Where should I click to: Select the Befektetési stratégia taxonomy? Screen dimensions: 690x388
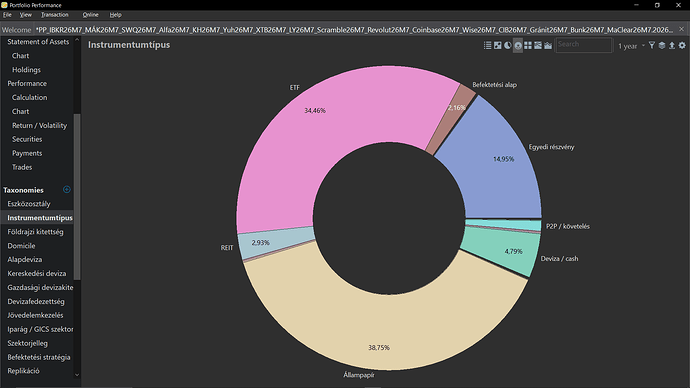tap(39, 357)
